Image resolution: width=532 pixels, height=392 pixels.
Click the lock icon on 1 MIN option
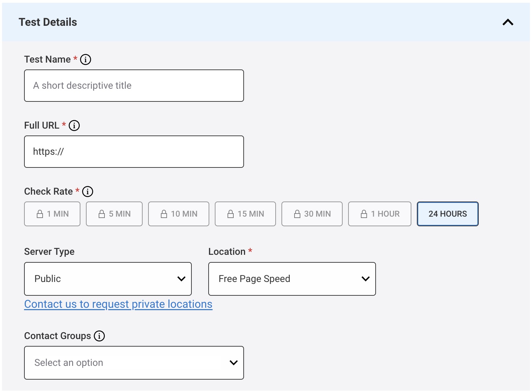[x=40, y=214]
